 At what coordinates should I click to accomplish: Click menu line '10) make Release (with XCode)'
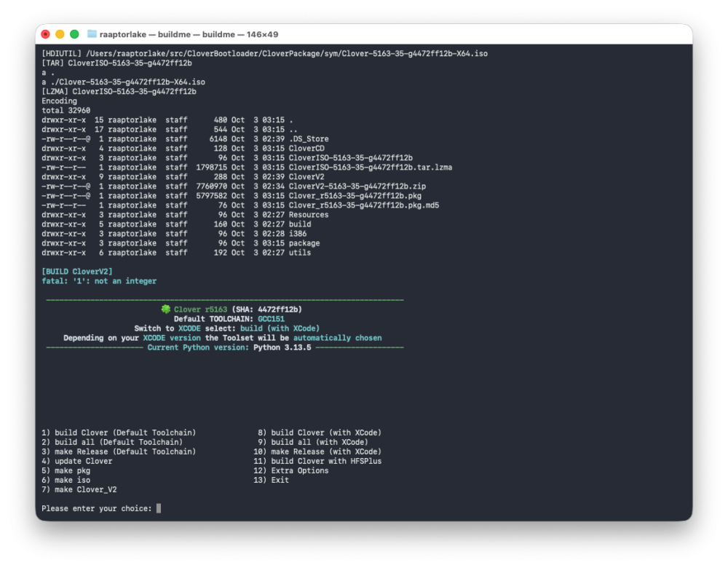click(317, 451)
